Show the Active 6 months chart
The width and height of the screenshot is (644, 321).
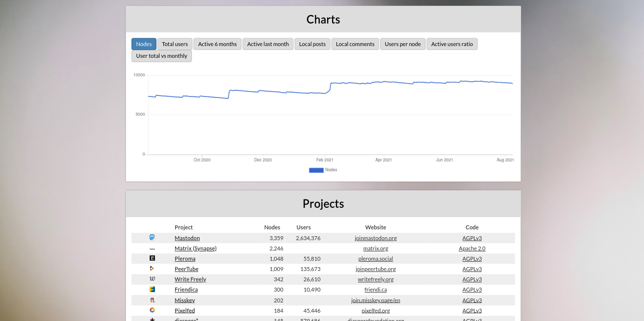point(217,44)
